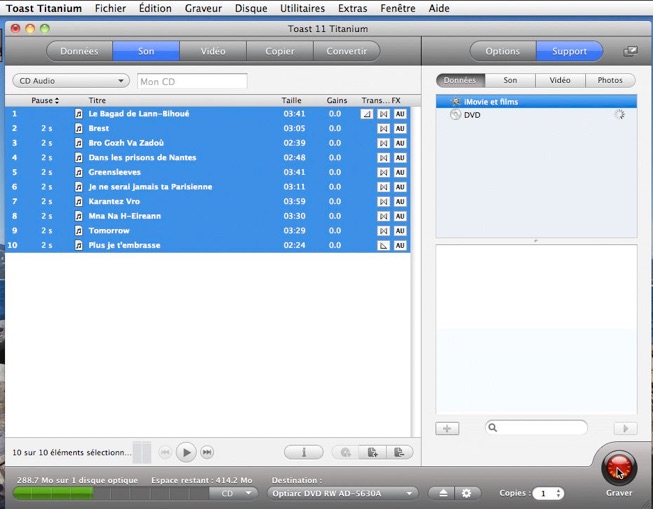The width and height of the screenshot is (653, 509).
Task: Switch to the Copier main tab
Action: point(280,51)
